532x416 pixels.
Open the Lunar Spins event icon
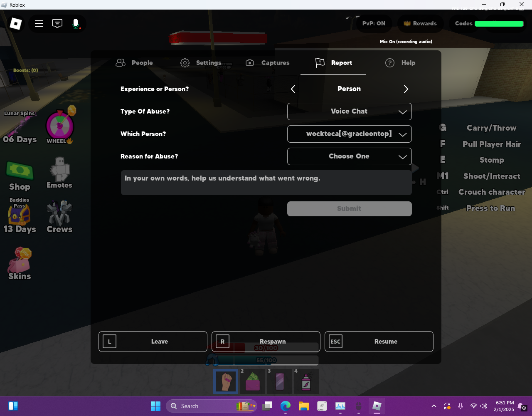20,127
